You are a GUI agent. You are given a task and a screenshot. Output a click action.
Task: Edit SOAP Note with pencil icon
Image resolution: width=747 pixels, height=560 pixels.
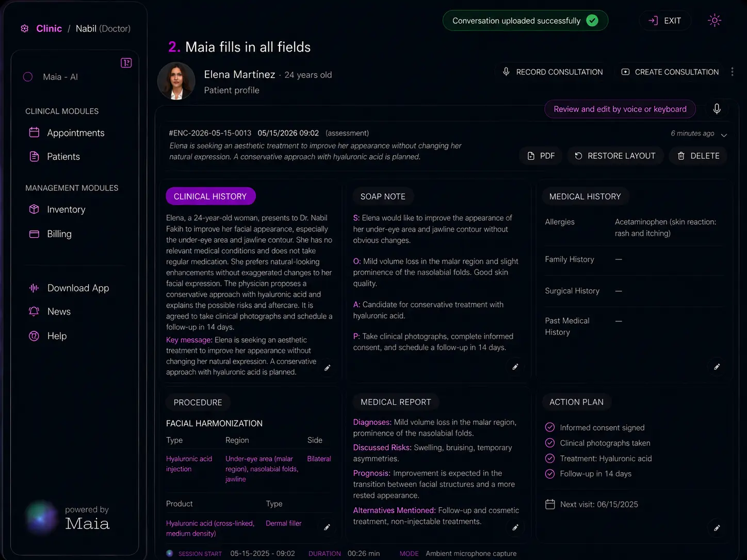point(515,367)
